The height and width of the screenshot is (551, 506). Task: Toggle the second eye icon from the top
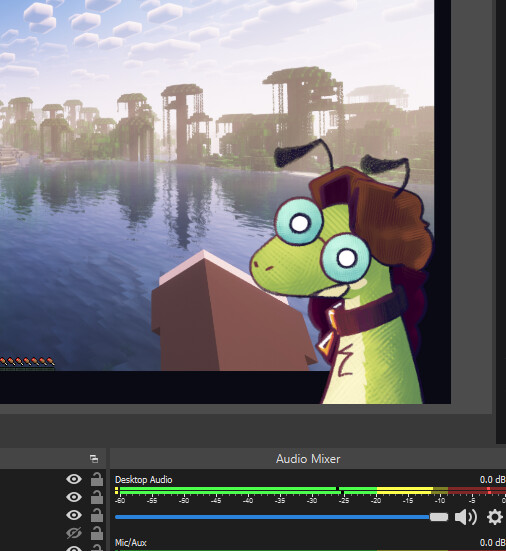coord(74,497)
